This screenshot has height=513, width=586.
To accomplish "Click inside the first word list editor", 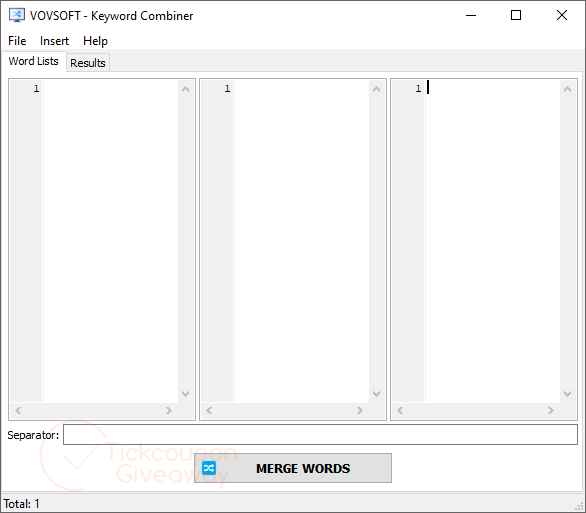I will (x=111, y=241).
